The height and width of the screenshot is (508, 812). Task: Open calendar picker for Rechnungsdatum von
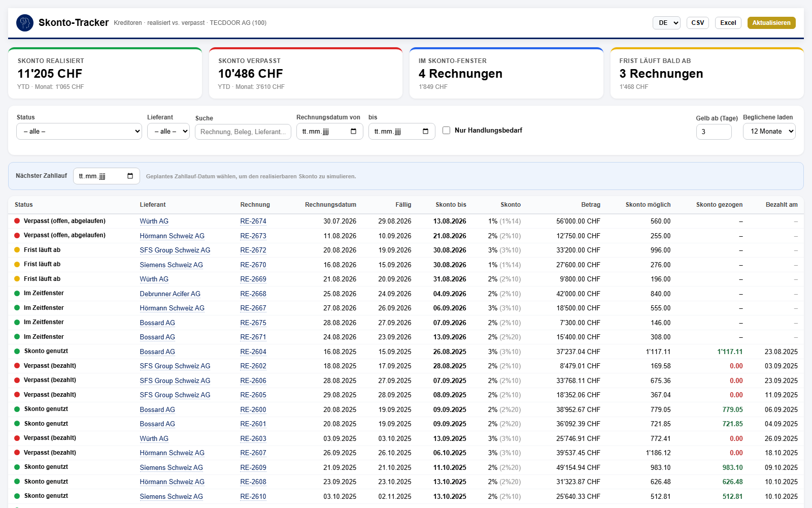click(354, 132)
